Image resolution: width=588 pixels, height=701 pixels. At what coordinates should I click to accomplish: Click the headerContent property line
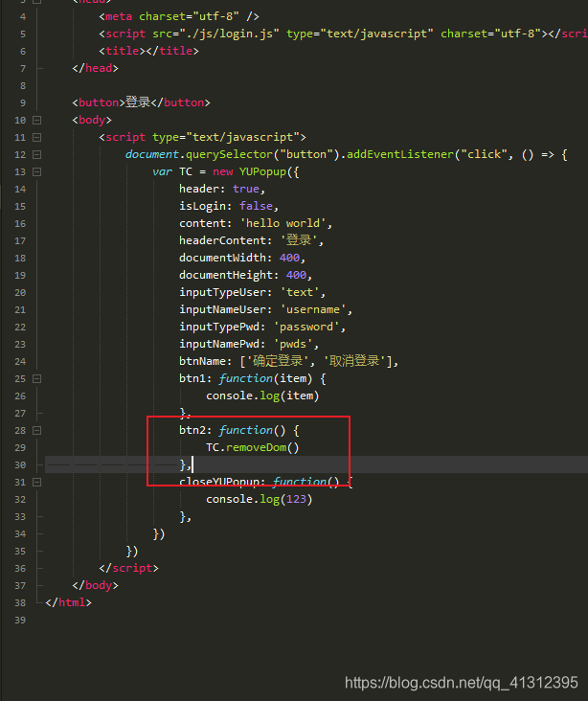click(251, 240)
